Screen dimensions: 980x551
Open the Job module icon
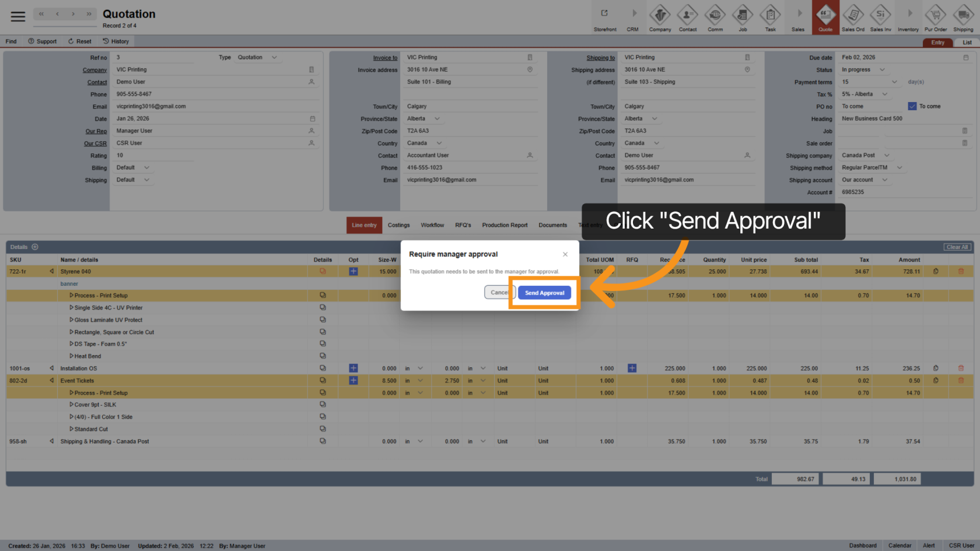coord(743,15)
